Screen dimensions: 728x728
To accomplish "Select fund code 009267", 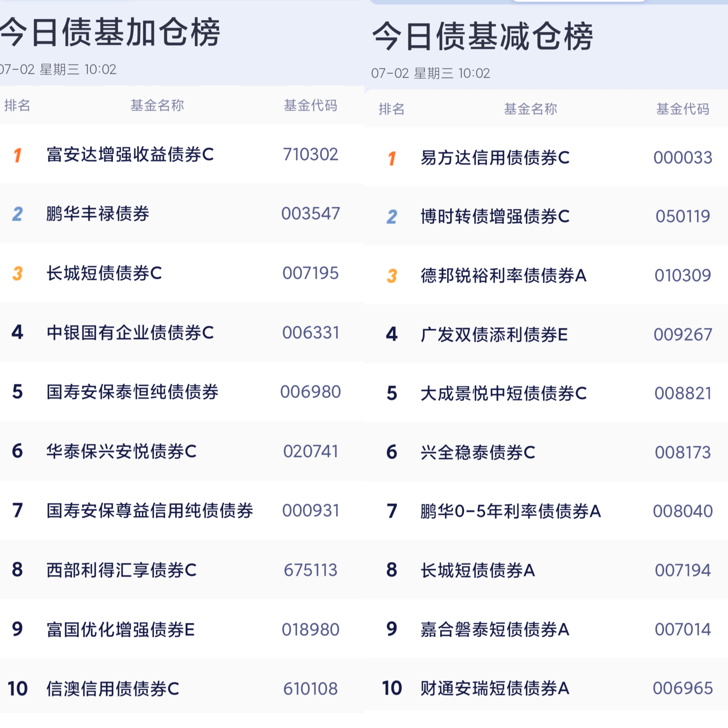I will tap(683, 335).
